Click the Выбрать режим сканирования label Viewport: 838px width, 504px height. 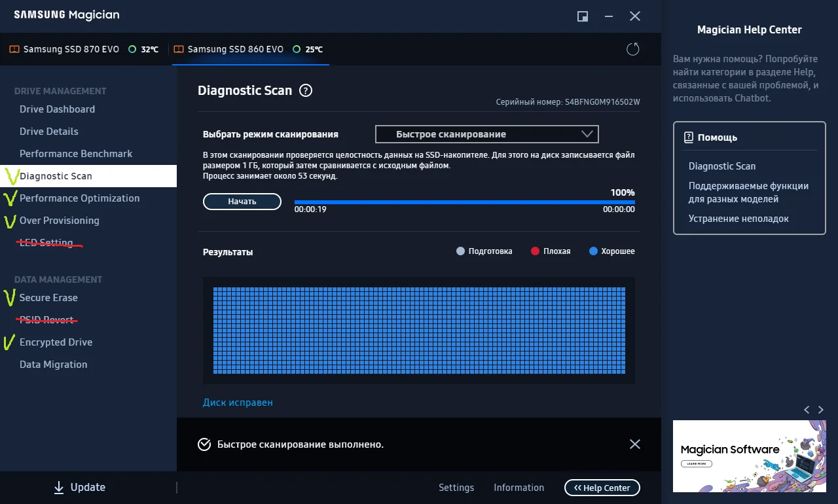tap(270, 134)
